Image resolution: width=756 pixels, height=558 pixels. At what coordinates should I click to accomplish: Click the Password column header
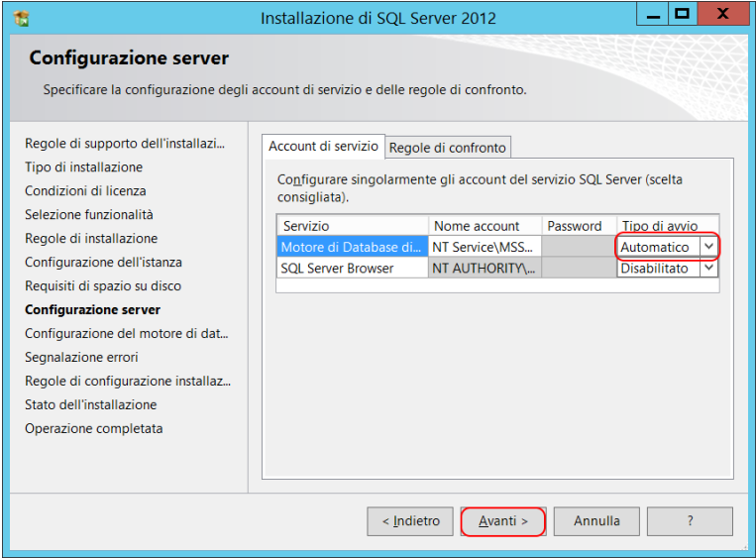click(579, 226)
